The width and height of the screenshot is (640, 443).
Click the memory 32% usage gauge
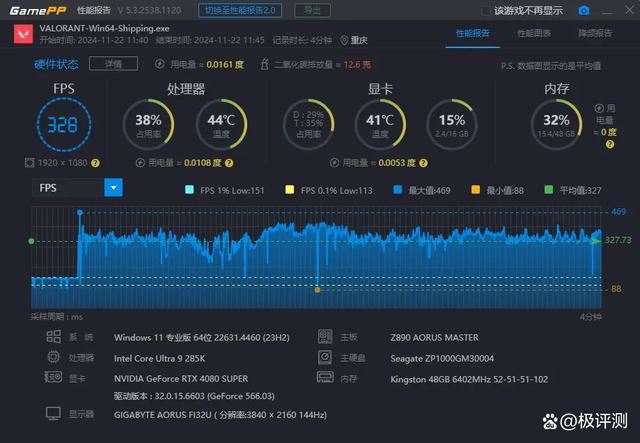556,125
